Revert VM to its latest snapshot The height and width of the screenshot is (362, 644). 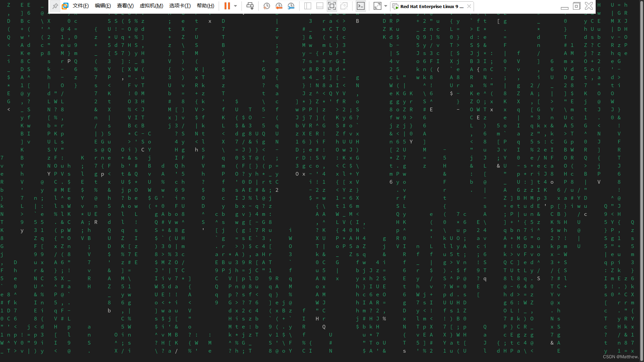click(x=279, y=6)
